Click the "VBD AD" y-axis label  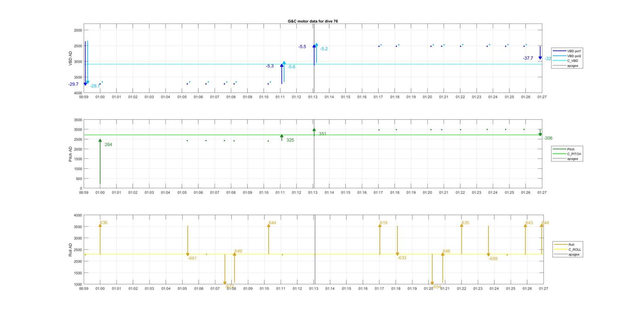click(x=71, y=59)
